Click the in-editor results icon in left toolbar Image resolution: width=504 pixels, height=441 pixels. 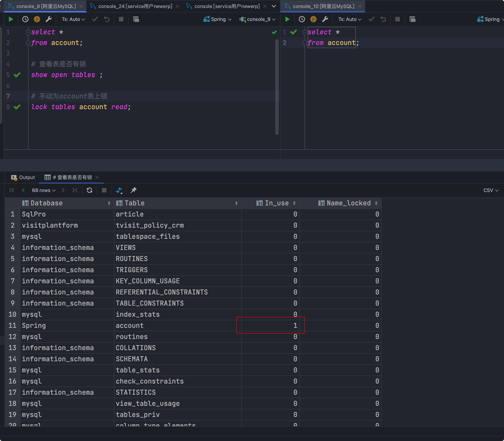click(136, 19)
